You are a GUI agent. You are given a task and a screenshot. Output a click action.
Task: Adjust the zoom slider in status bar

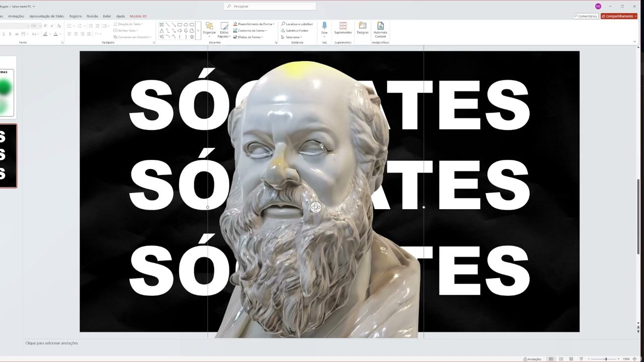(x=606, y=359)
